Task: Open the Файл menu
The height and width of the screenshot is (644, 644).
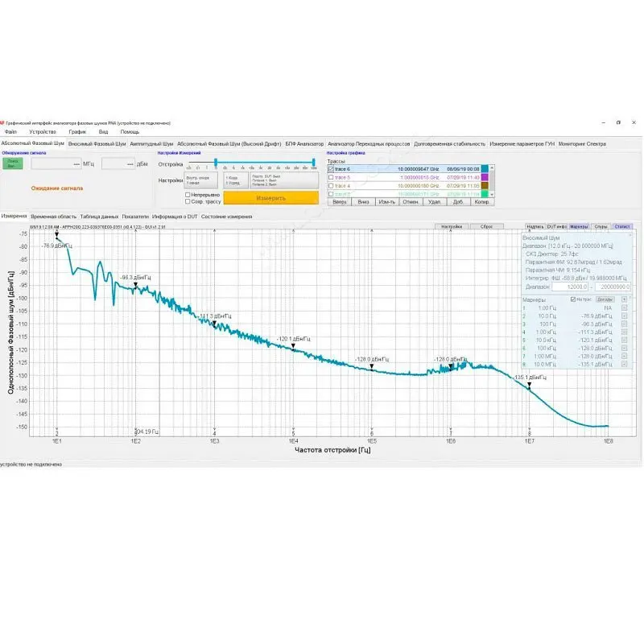Action: (x=10, y=131)
